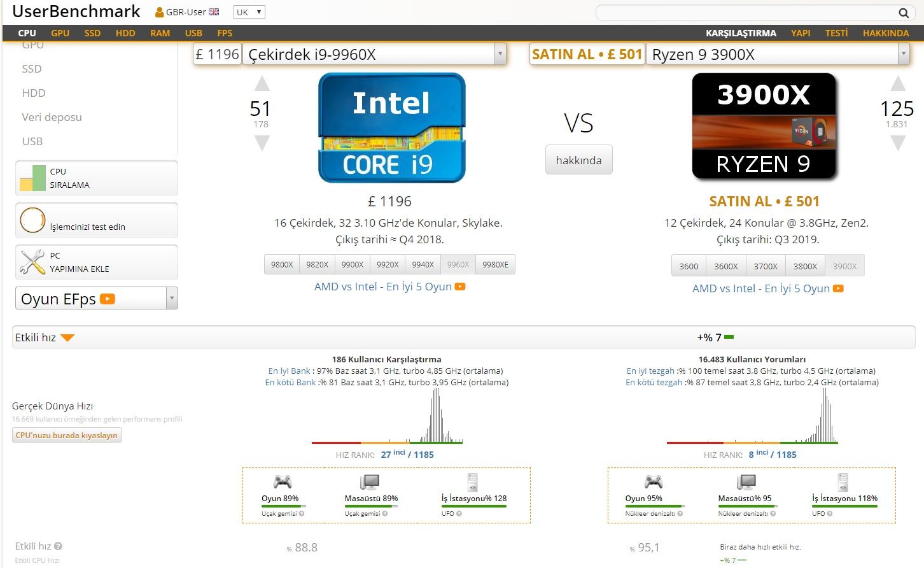Open the Ryzen 9 3900X CPU selector dropdown

[778, 55]
